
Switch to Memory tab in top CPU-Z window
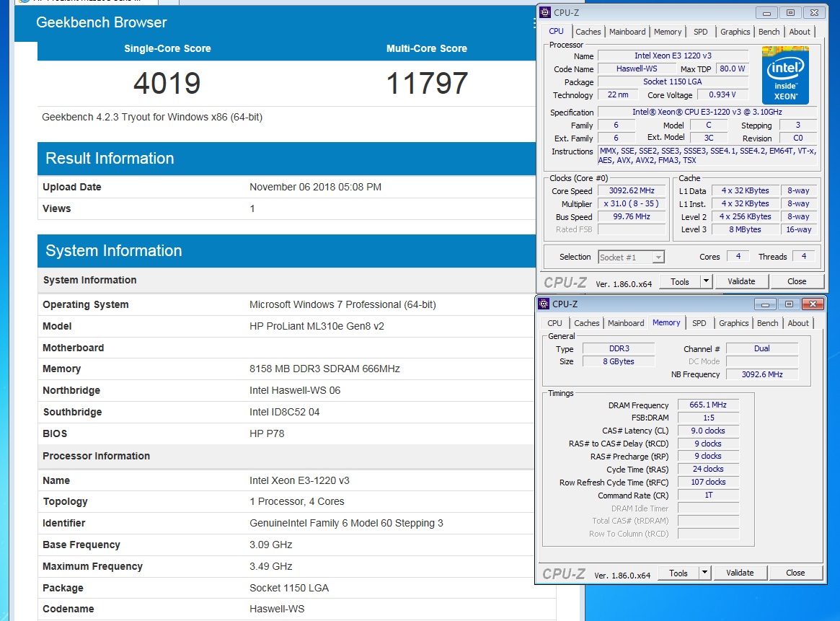click(x=668, y=32)
